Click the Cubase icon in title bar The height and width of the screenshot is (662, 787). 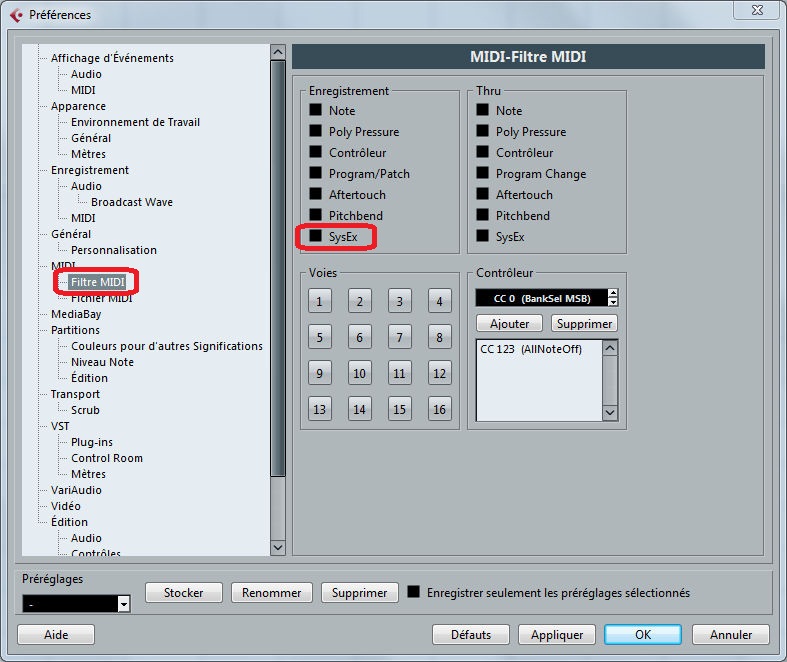coord(16,15)
